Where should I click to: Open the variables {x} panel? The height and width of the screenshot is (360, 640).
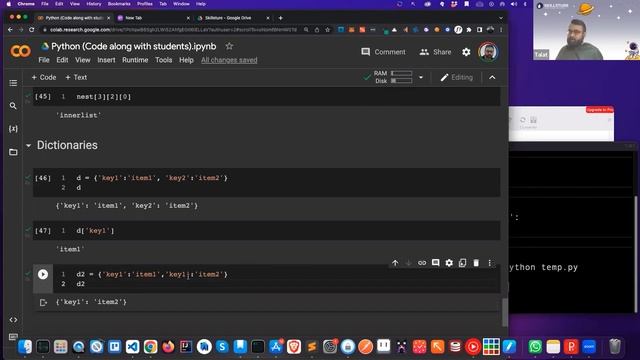(x=13, y=129)
